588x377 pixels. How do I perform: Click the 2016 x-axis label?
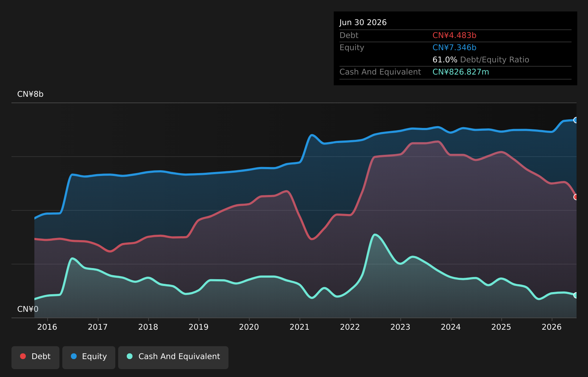pyautogui.click(x=47, y=327)
